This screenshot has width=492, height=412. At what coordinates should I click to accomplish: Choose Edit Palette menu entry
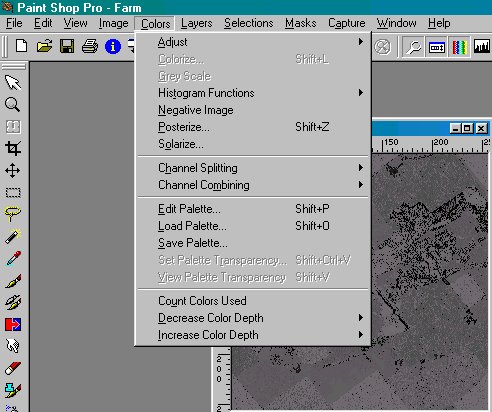click(x=253, y=209)
